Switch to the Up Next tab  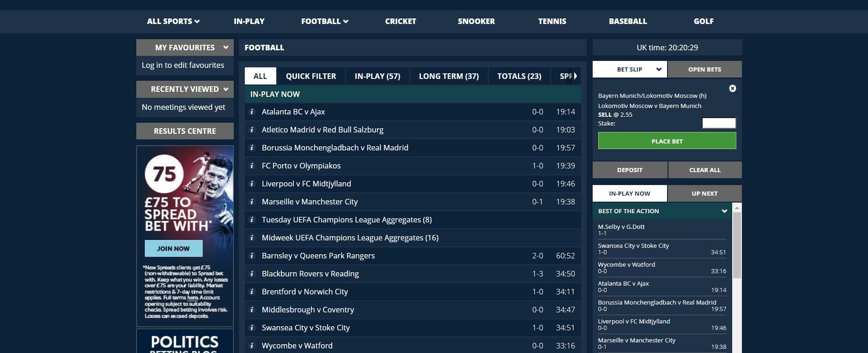point(704,193)
